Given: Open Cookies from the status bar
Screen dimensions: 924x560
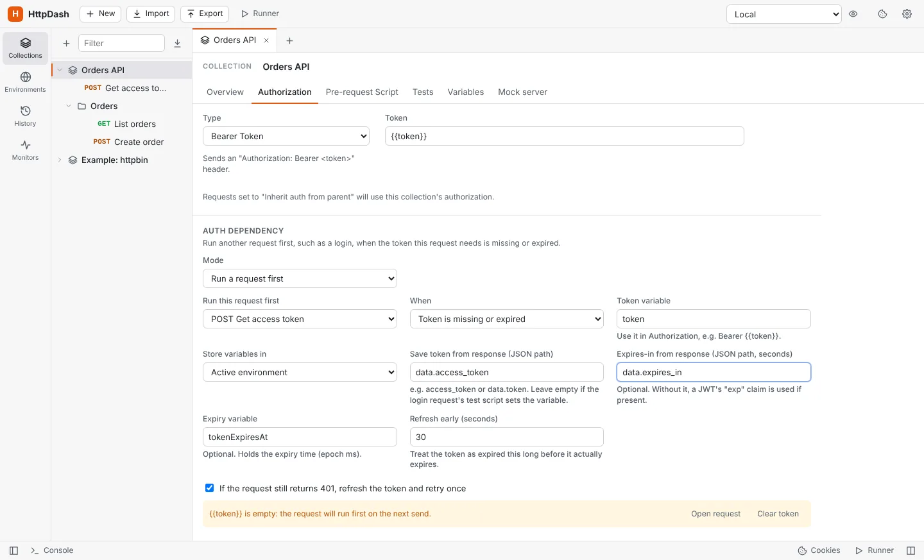Looking at the screenshot, I should click(x=819, y=550).
